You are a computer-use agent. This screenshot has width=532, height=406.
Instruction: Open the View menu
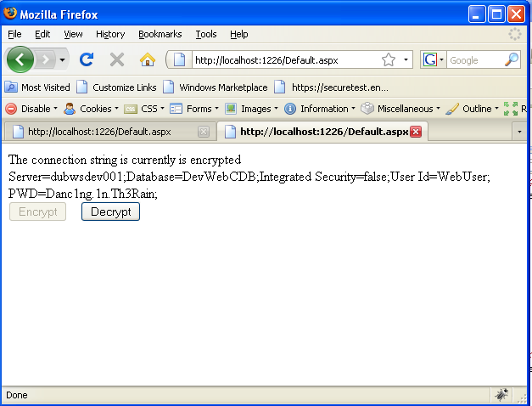(x=73, y=34)
